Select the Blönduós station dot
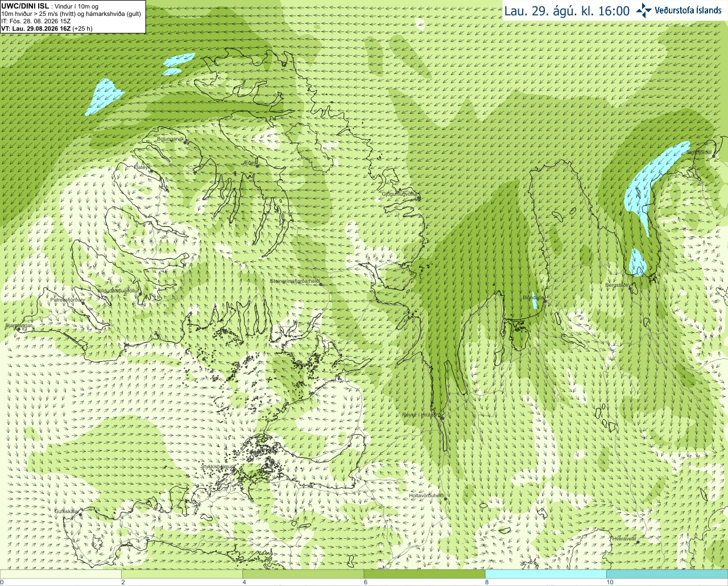This screenshot has height=586, width=728. pyautogui.click(x=545, y=302)
